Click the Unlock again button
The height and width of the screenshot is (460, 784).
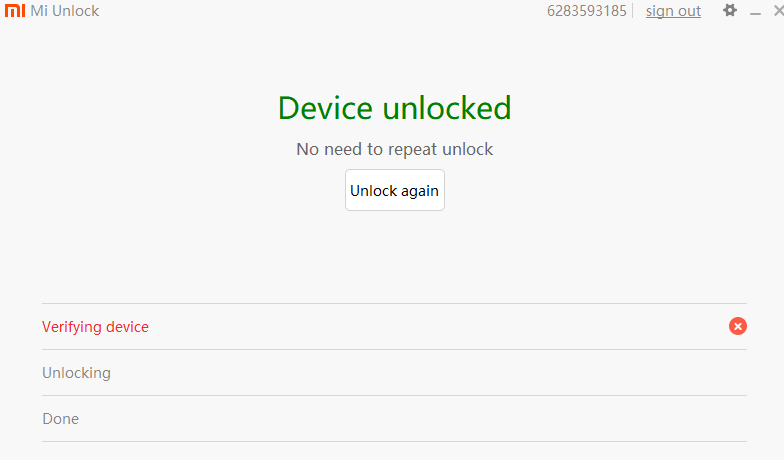tap(394, 190)
